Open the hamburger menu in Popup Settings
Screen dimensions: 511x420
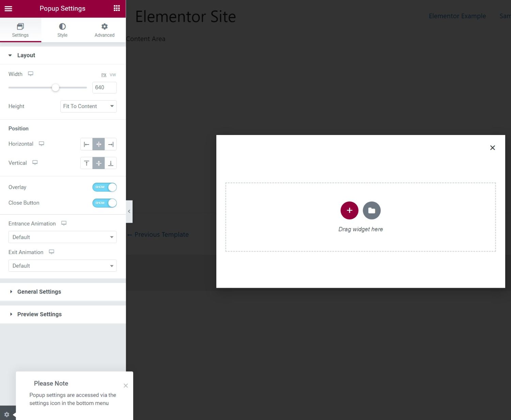point(8,9)
